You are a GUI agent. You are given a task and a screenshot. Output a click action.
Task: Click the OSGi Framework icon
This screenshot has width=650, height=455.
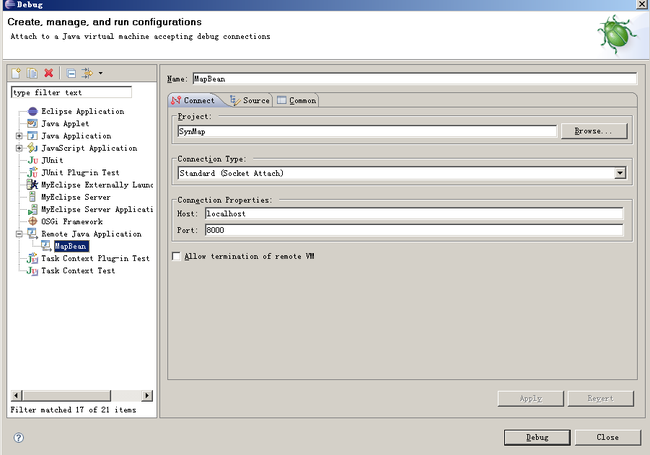point(33,221)
